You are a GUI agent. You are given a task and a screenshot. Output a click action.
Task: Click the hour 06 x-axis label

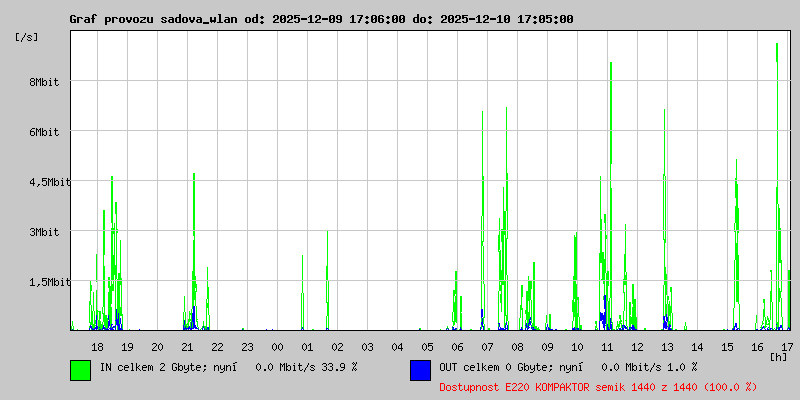click(x=457, y=347)
